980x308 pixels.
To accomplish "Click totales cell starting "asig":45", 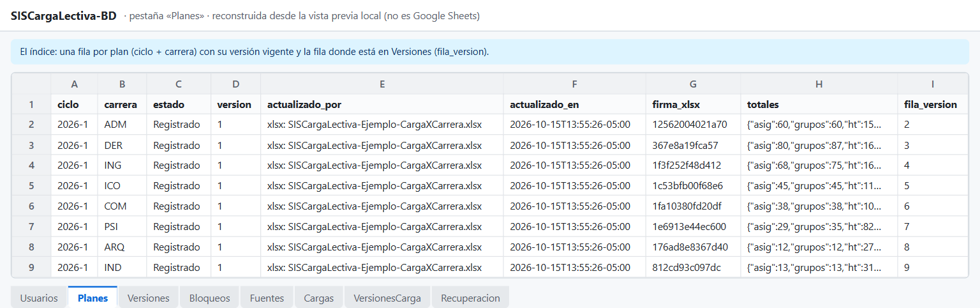I will tap(819, 186).
